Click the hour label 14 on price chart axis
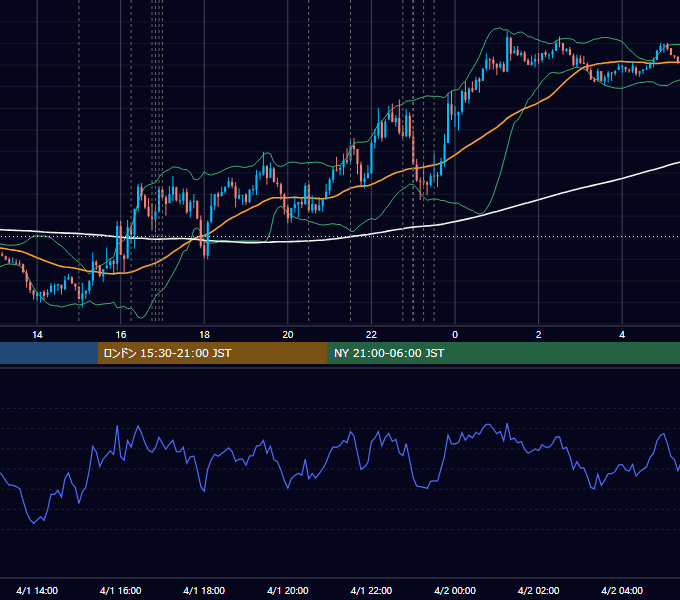 coord(37,335)
